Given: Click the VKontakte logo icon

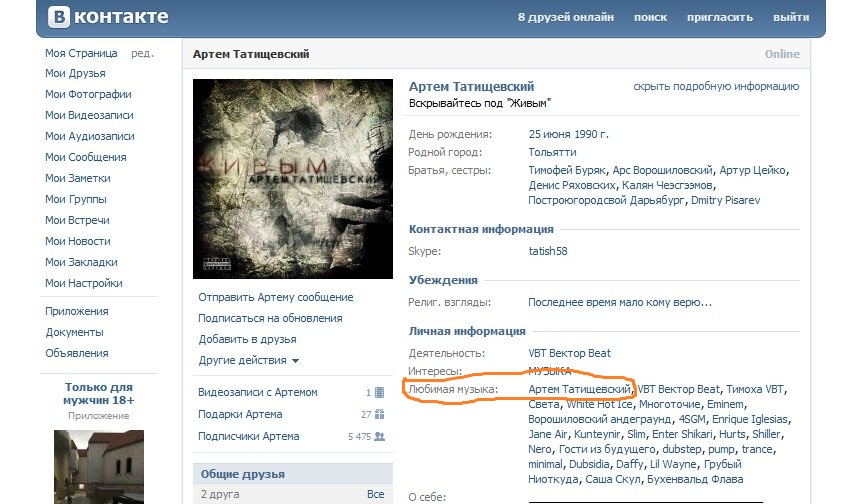Looking at the screenshot, I should [x=59, y=17].
